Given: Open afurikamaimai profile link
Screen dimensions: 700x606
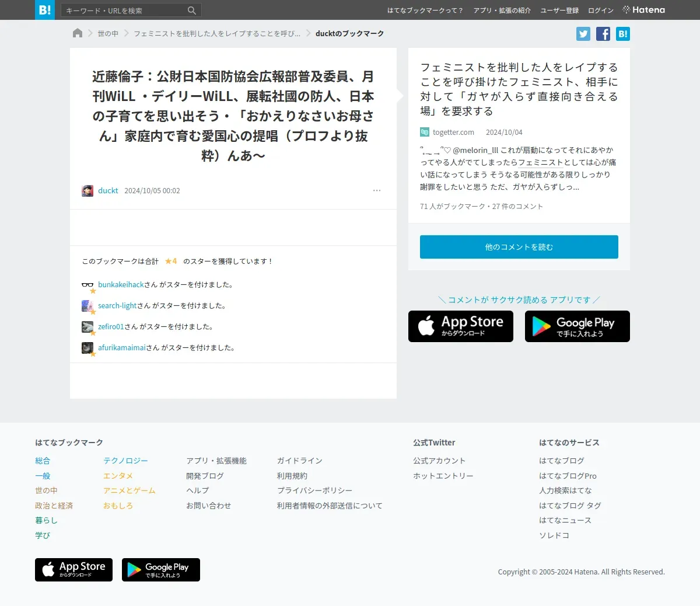Looking at the screenshot, I should (x=122, y=348).
